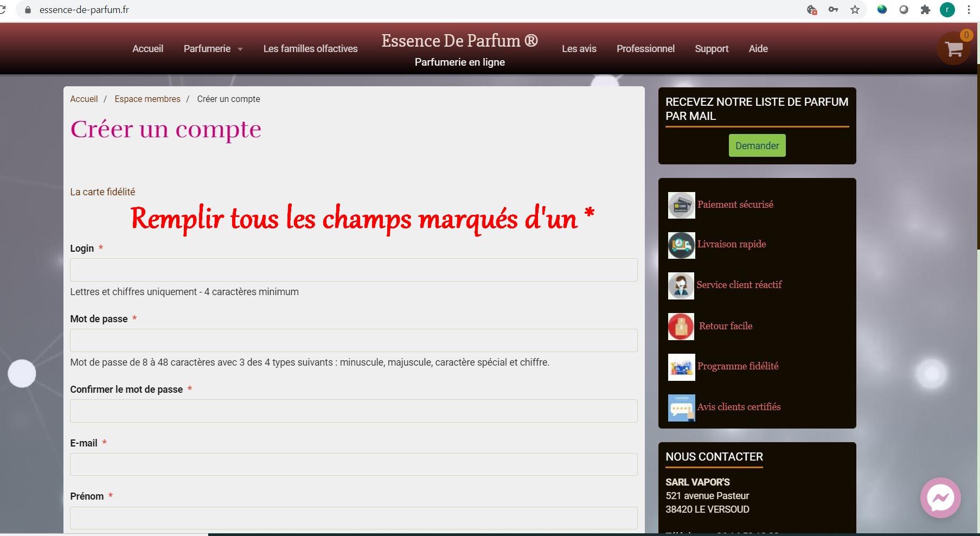Open the Livraison rapide link
The width and height of the screenshot is (980, 536).
(x=732, y=244)
